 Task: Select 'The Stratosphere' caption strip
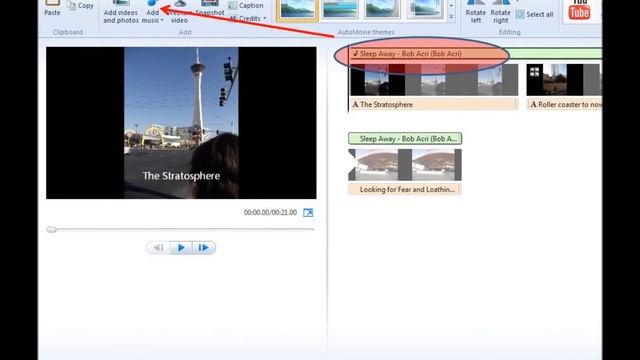pos(434,104)
